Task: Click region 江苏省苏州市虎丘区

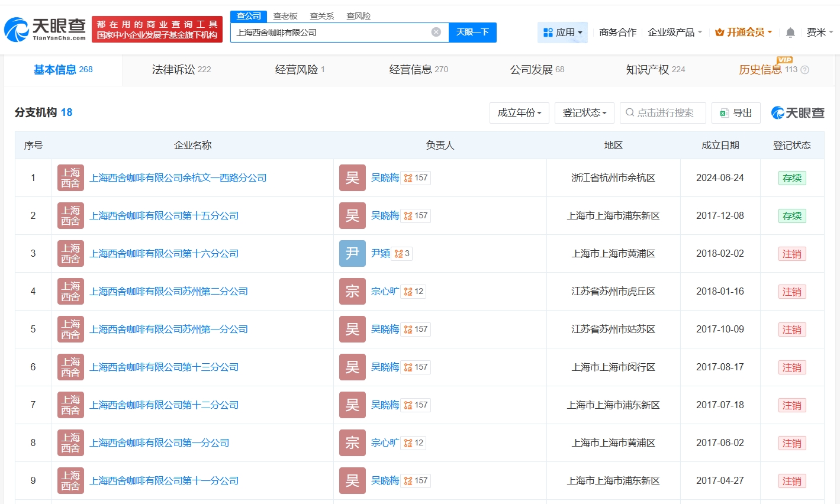Action: point(613,292)
